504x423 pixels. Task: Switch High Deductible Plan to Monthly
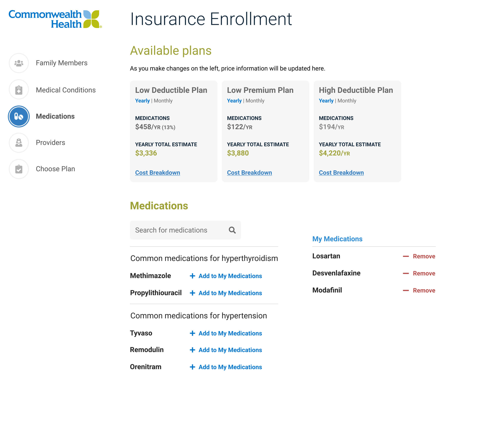pos(347,101)
